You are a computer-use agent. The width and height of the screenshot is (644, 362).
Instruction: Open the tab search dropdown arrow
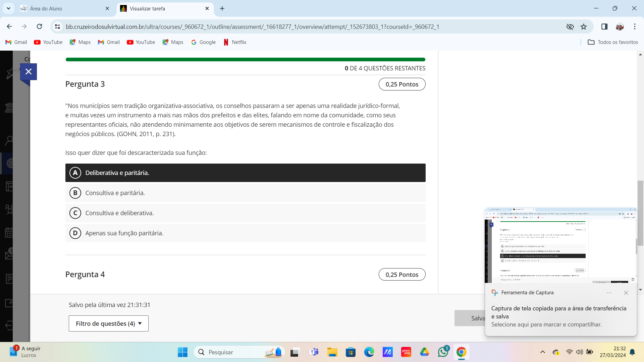(8, 8)
